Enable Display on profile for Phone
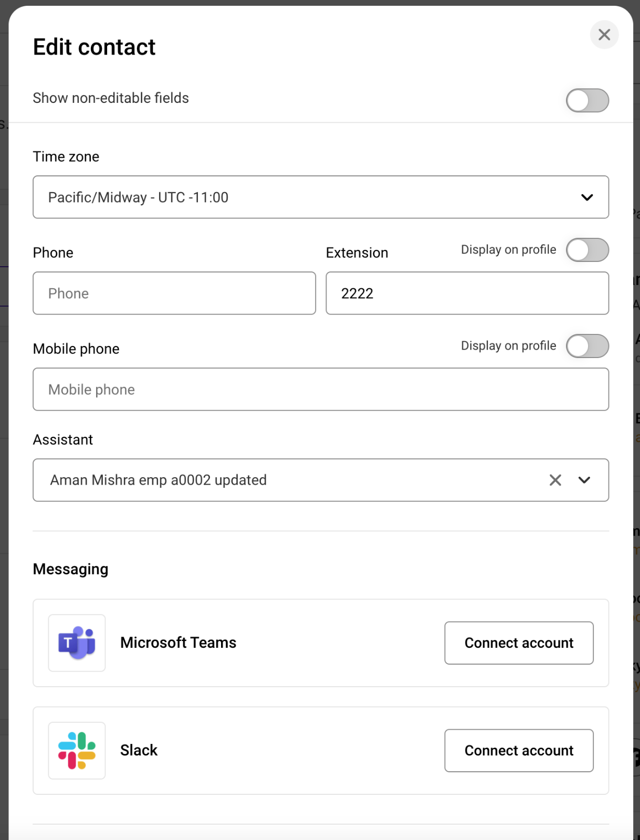Image resolution: width=640 pixels, height=840 pixels. pyautogui.click(x=587, y=250)
